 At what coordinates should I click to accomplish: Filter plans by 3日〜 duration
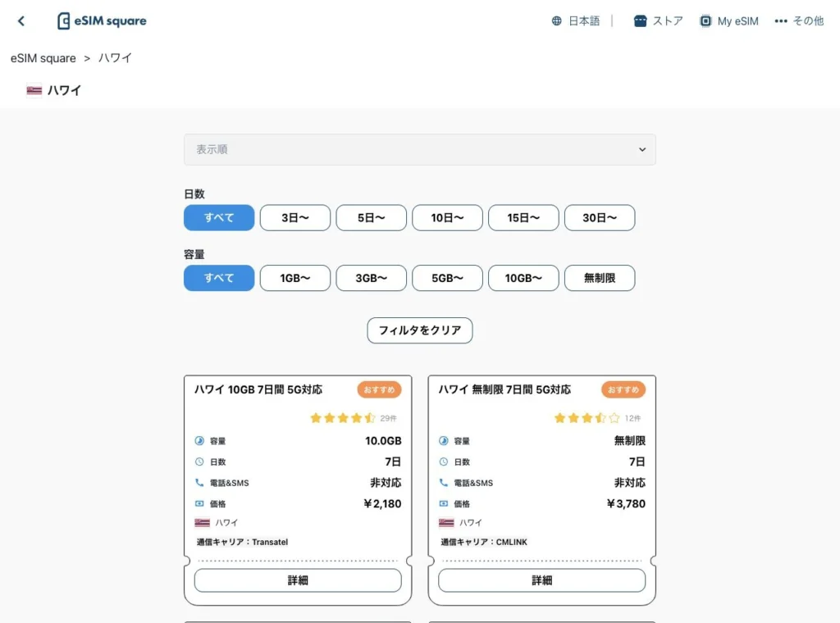[295, 218]
